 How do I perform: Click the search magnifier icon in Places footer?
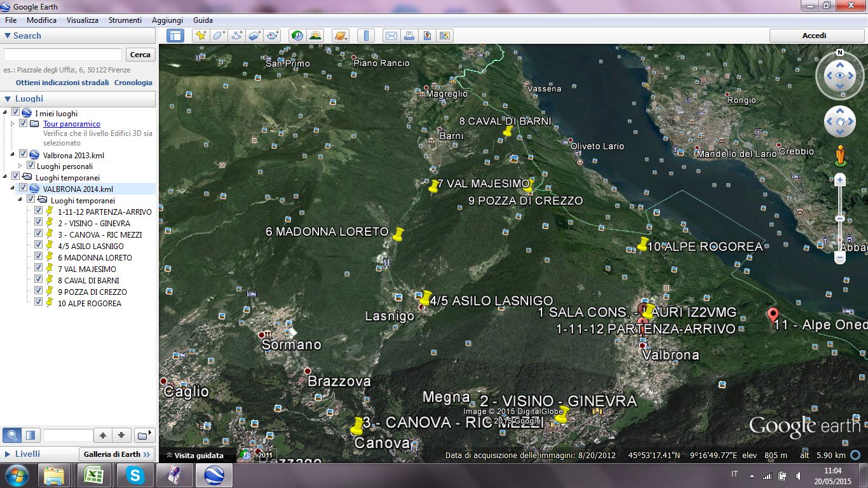tap(11, 435)
